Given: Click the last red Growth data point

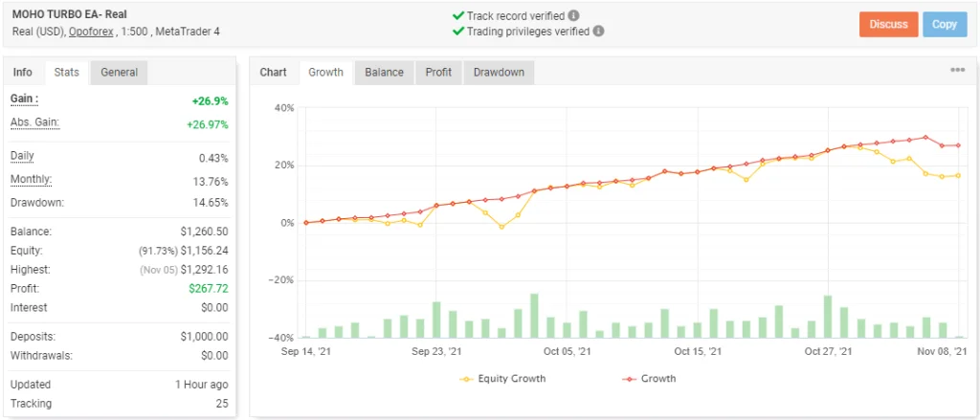Looking at the screenshot, I should (x=959, y=145).
